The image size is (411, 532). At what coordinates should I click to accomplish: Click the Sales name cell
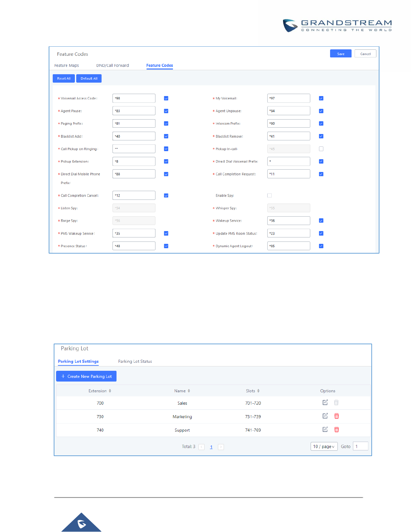click(182, 403)
